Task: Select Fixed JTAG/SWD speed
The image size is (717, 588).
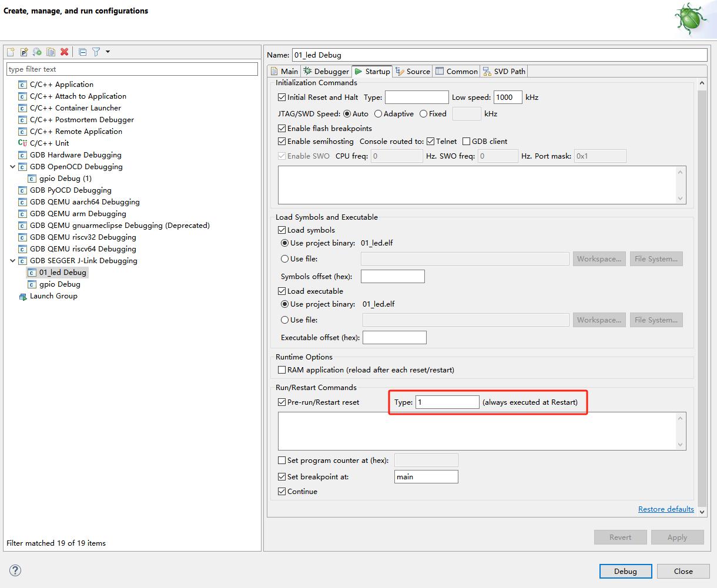Action: 423,114
